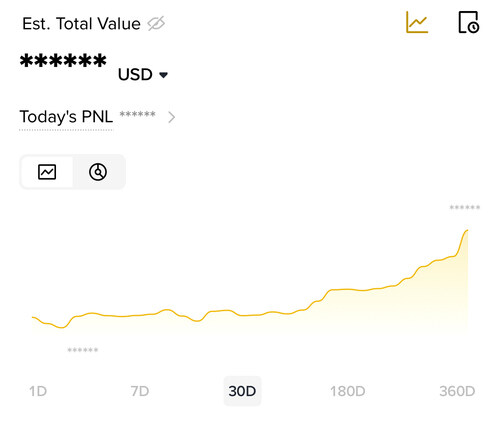This screenshot has width=500, height=422.
Task: Click the hidden total value asterisks
Action: (63, 61)
